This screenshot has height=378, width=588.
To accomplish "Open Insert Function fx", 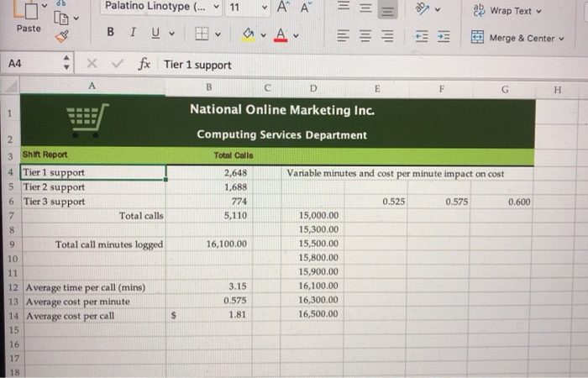I will 144,64.
